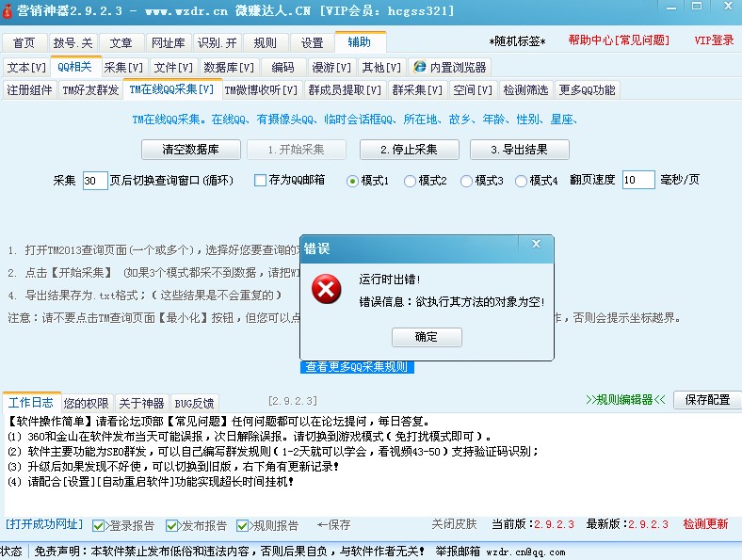Open 查看更多QQ采集规则 link
Screen dimensions: 742x560
click(x=357, y=367)
